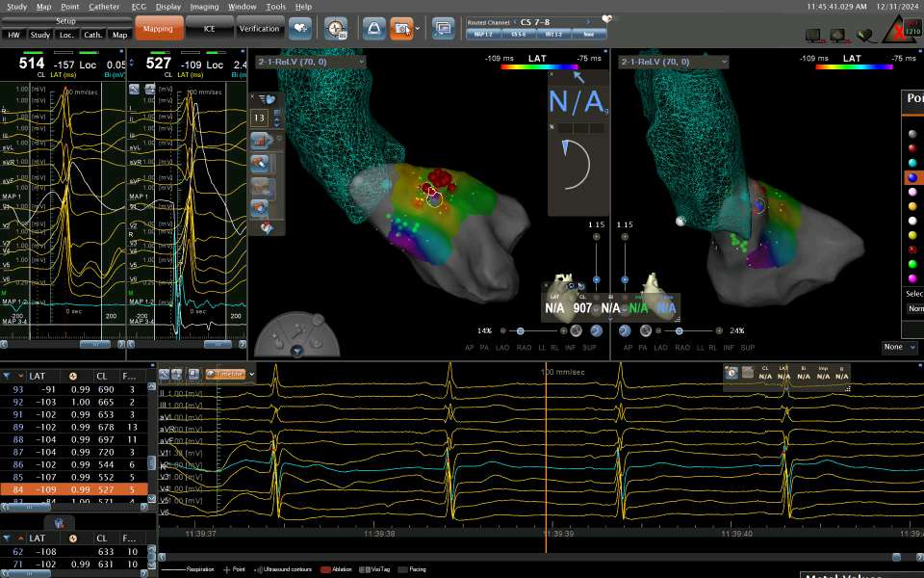This screenshot has height=578, width=924.
Task: Click the compass target toolbar icon
Action: [336, 28]
